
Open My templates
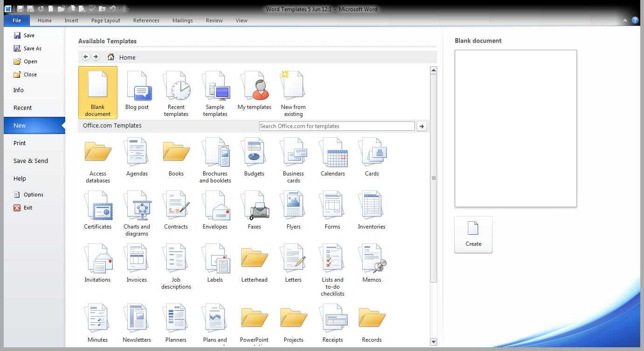[254, 91]
